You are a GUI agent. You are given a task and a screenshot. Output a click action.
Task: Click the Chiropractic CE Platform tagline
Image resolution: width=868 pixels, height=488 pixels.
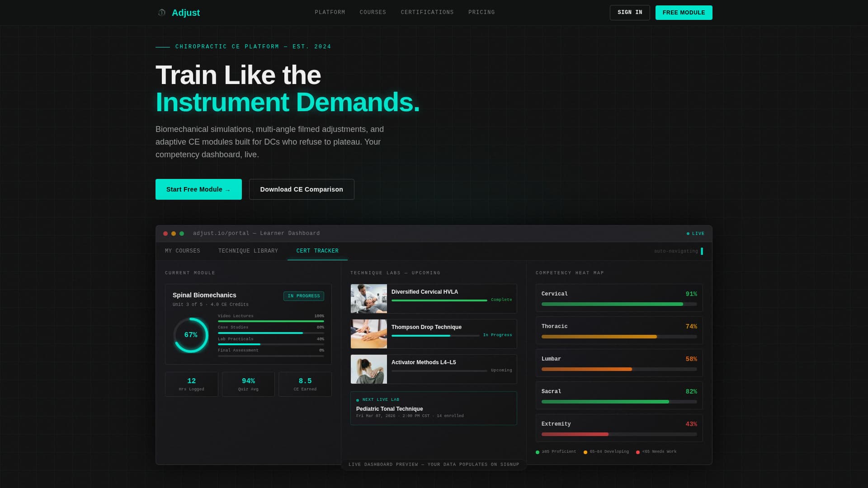[x=253, y=47]
